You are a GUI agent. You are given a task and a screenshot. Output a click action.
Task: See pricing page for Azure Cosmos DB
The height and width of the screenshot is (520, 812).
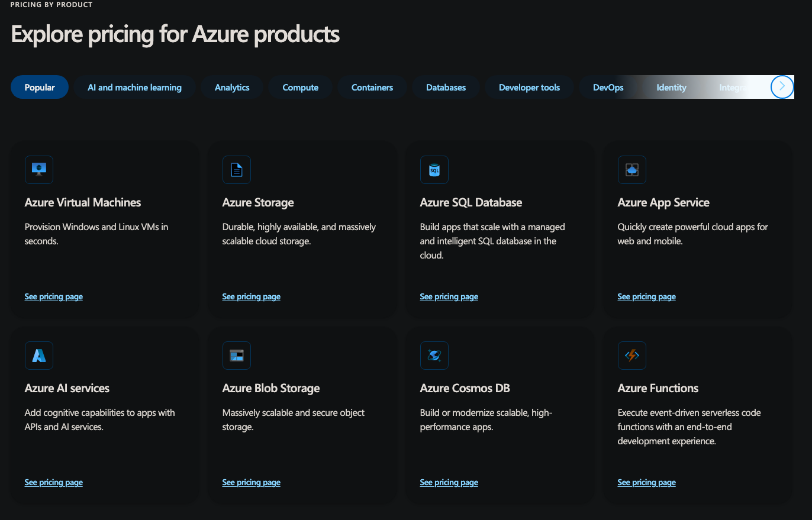pos(449,483)
